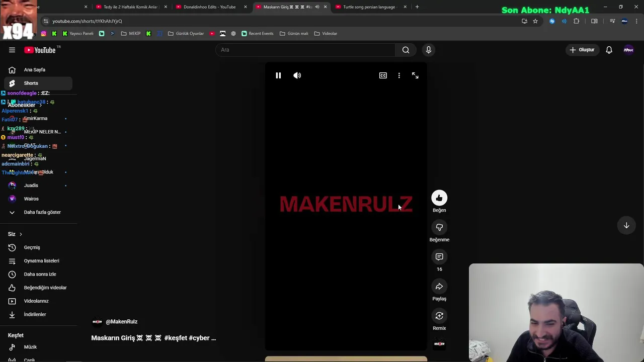The image size is (644, 362).
Task: Expand the Siz section chevron
Action: tap(21, 234)
